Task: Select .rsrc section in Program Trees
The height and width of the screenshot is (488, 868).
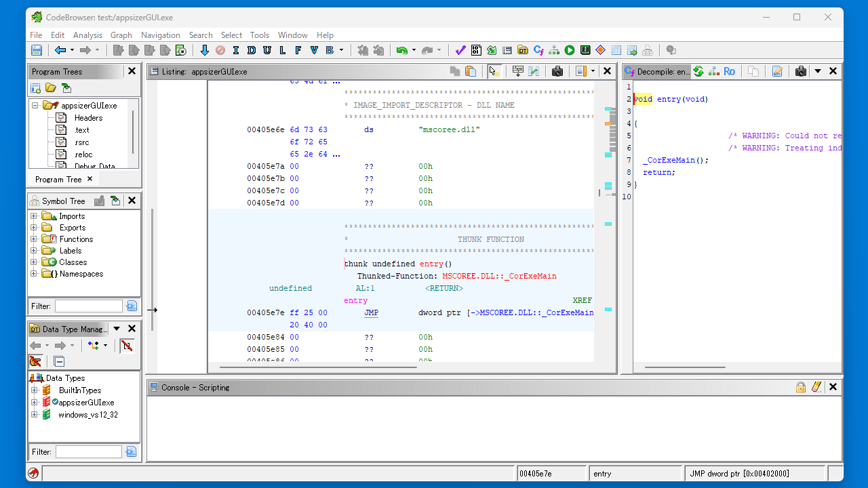Action: [x=81, y=142]
